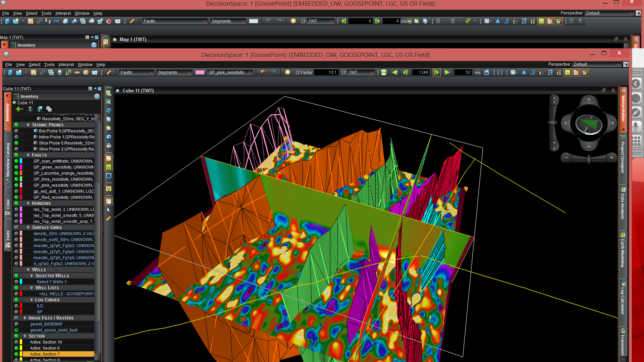Open the Z: TWT dropdown in front toolbar
This screenshot has width=644, height=362.
point(361,72)
